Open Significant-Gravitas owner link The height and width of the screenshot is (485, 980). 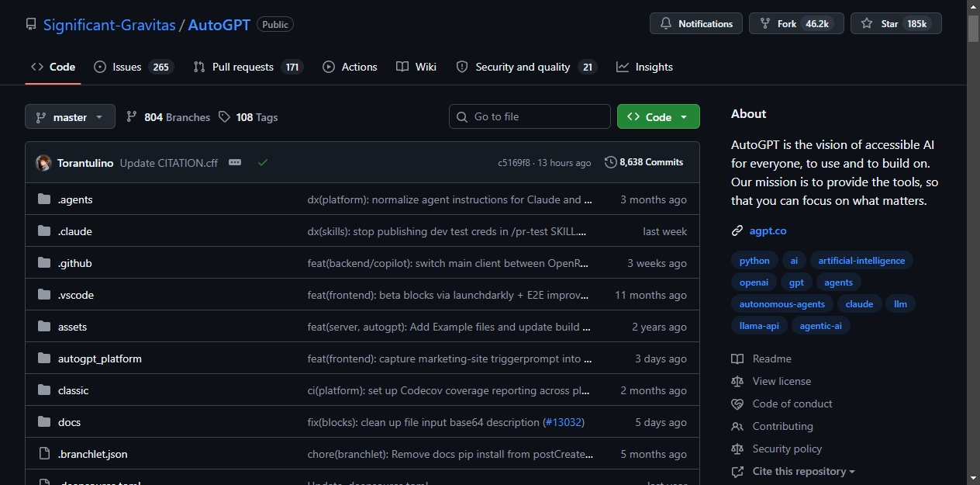[109, 25]
